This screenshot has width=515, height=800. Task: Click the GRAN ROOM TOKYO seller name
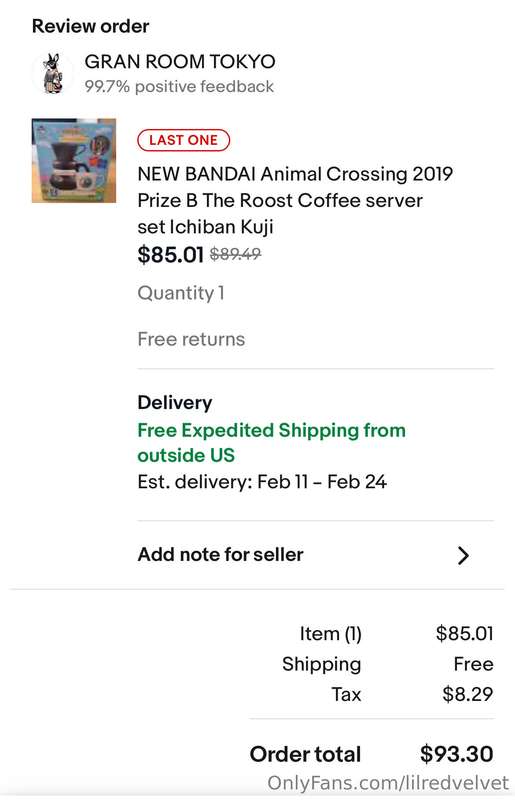coord(180,62)
